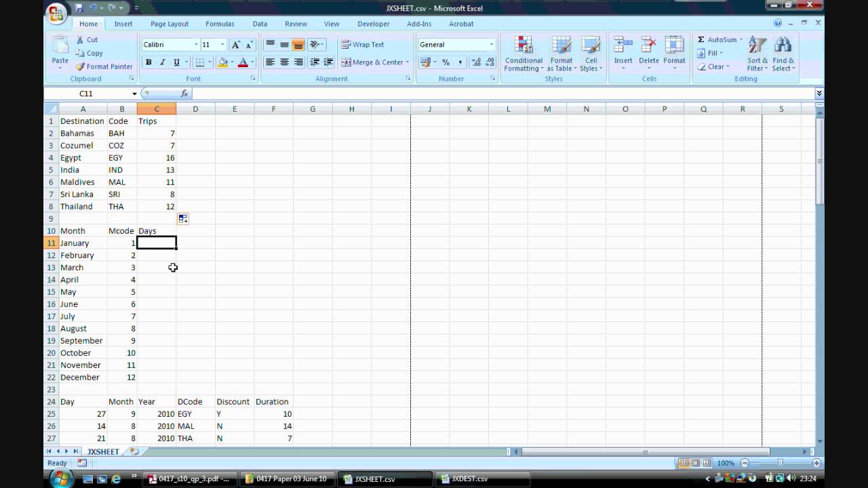Toggle Underline formatting
The height and width of the screenshot is (488, 868).
click(x=176, y=62)
